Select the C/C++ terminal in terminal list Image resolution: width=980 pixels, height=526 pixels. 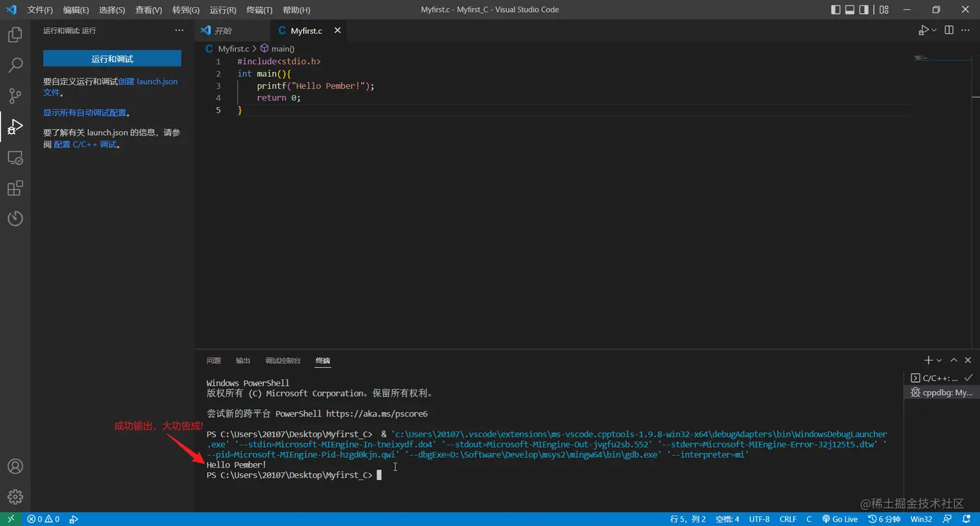point(942,377)
